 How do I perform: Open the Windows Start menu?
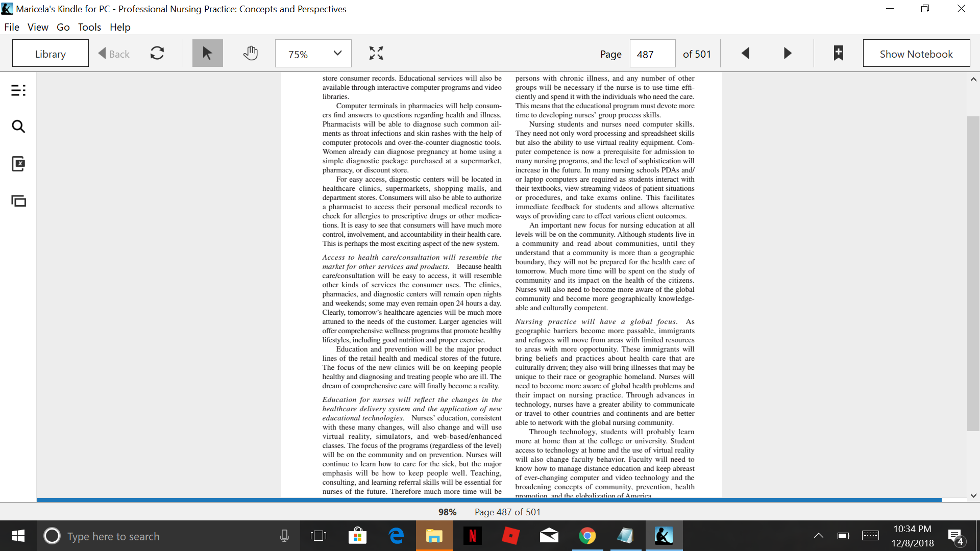point(18,536)
